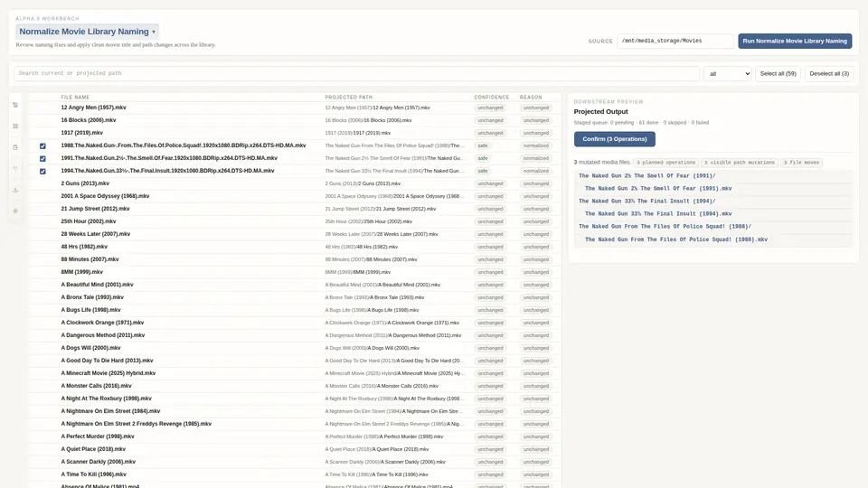The image size is (868, 488).
Task: Select A Night At The Roxbury (1998).mkv
Action: point(107,399)
